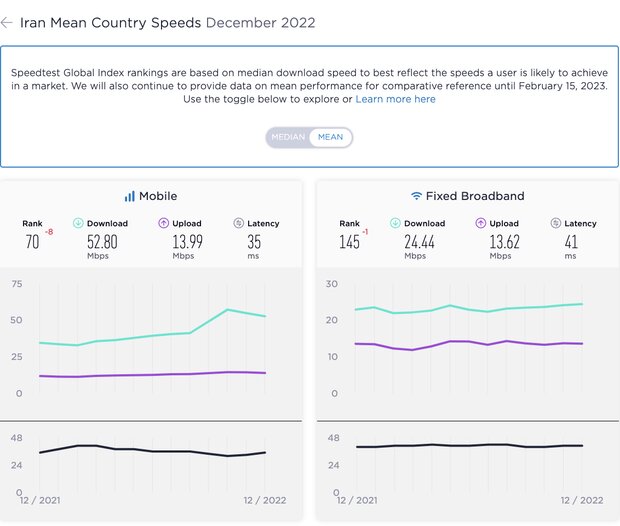620x526 pixels.
Task: Click the Mobile Upload arrow icon
Action: pyautogui.click(x=163, y=223)
